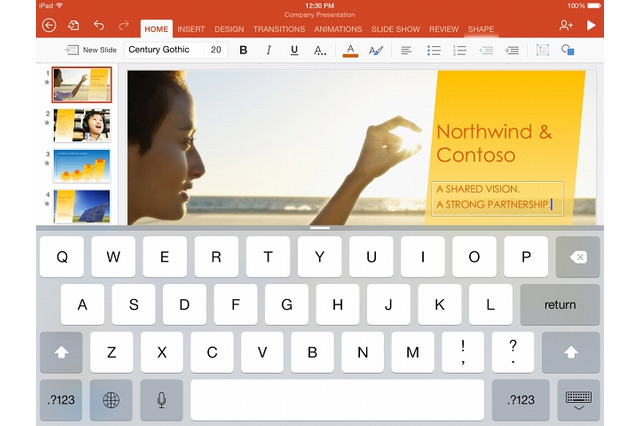Switch to the HOME tab
Viewport: 640px width, 426px height.
click(156, 29)
